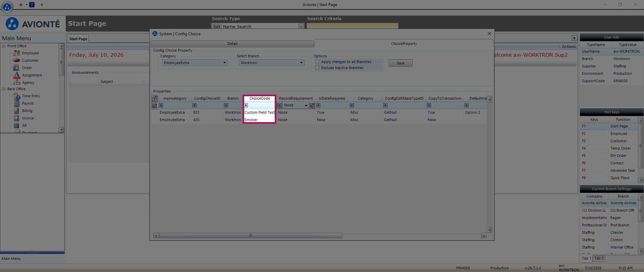Open the Actions menu on Start Page

click(x=569, y=47)
